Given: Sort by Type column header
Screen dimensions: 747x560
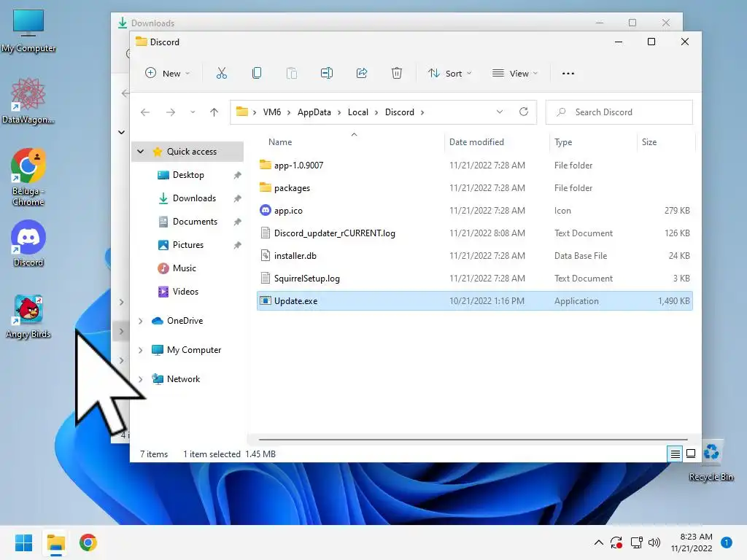Looking at the screenshot, I should pos(563,142).
